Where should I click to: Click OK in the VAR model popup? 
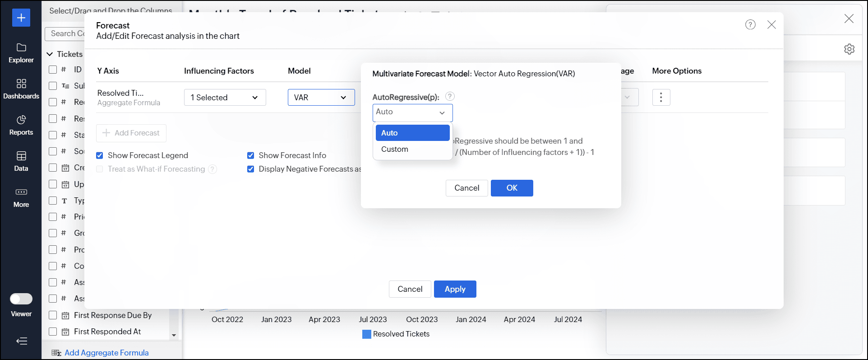(x=512, y=188)
